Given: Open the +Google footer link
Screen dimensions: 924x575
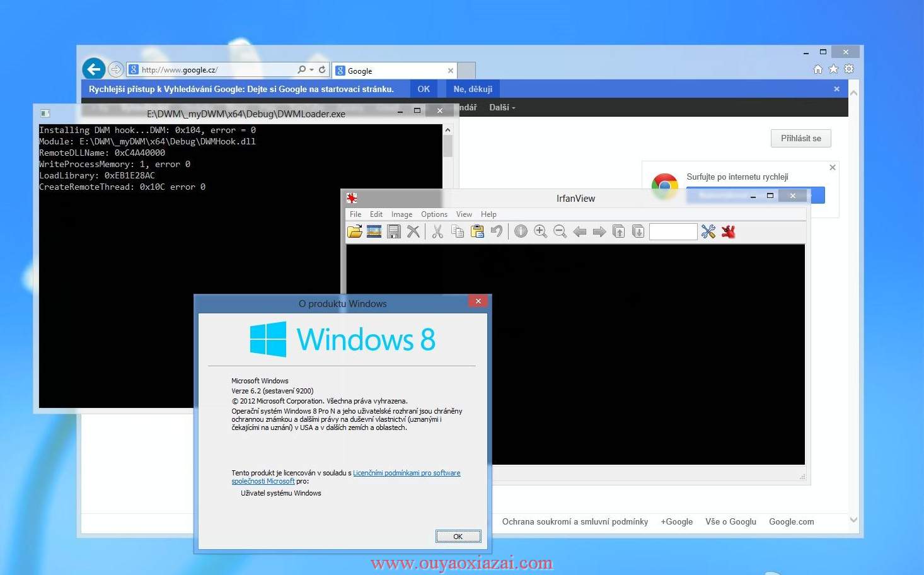Looking at the screenshot, I should [676, 521].
